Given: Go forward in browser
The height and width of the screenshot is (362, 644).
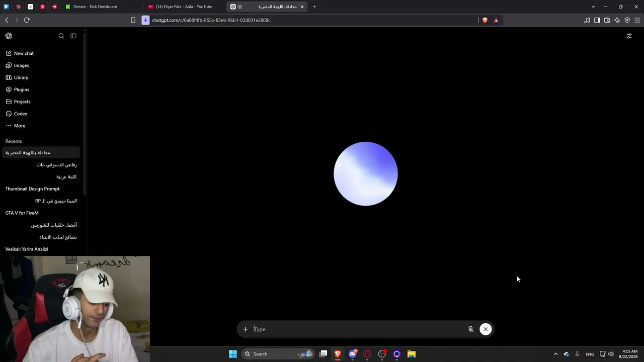Looking at the screenshot, I should 17,20.
